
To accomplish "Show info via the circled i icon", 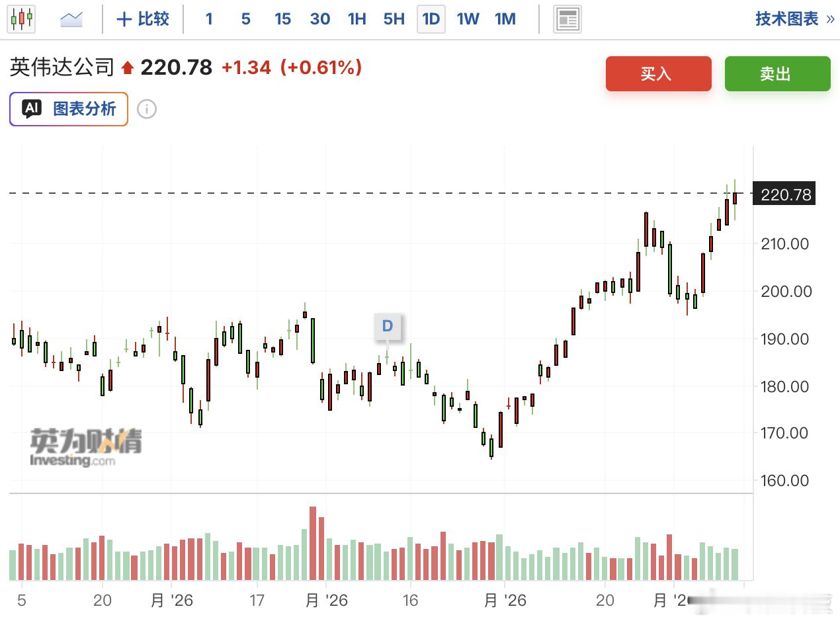I will coord(147,109).
